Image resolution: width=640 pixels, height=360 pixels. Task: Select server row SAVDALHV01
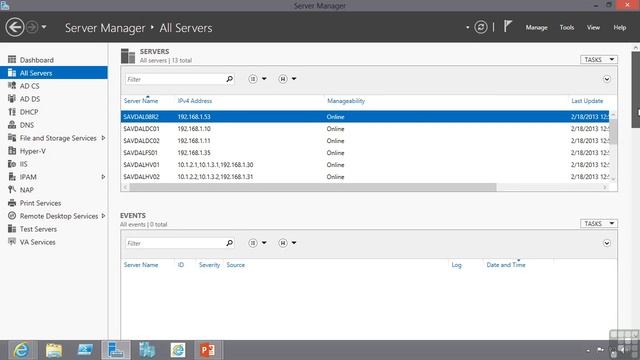365,165
